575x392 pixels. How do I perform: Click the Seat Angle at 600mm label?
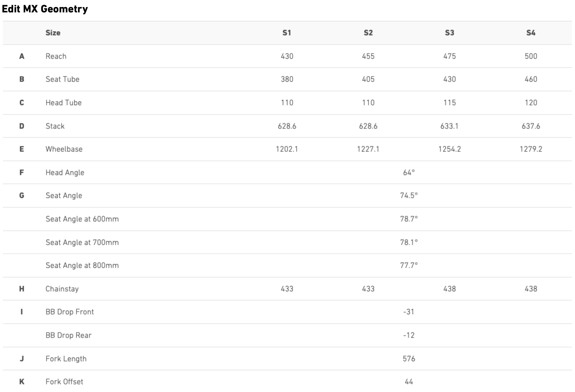tap(82, 219)
